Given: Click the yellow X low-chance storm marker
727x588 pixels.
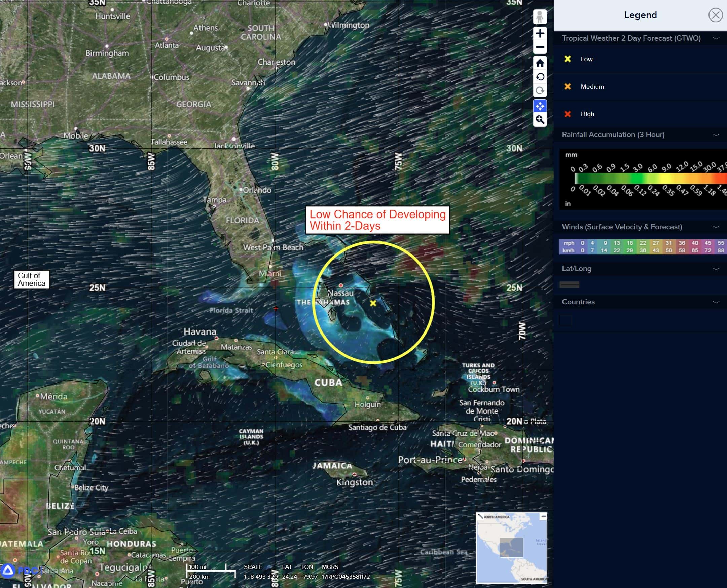Looking at the screenshot, I should point(373,303).
